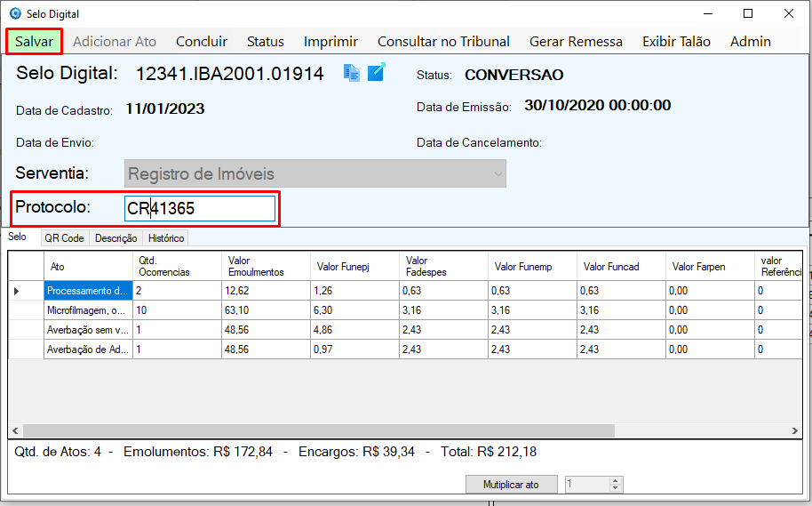
Task: Open the Histórico tab
Action: coord(166,238)
